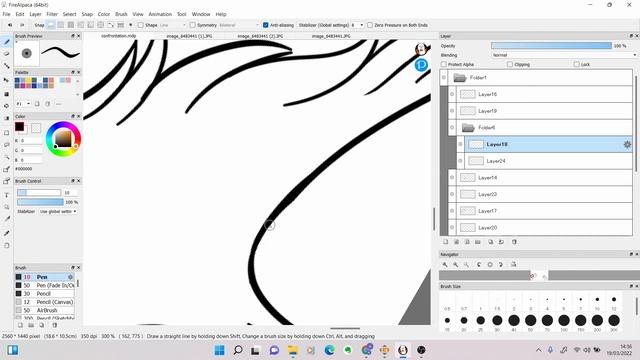Click the delete layer trash icon
Viewport: 640px width, 360px height.
click(x=514, y=242)
